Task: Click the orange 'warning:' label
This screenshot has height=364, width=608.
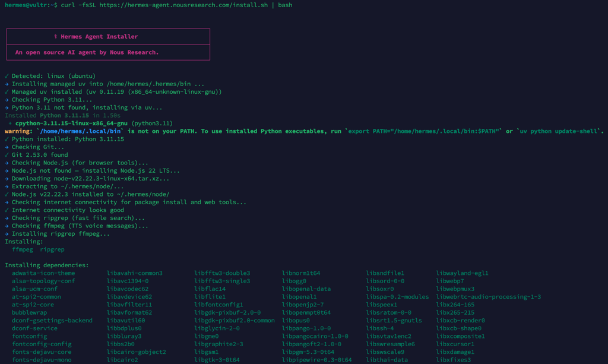Action: point(18,131)
